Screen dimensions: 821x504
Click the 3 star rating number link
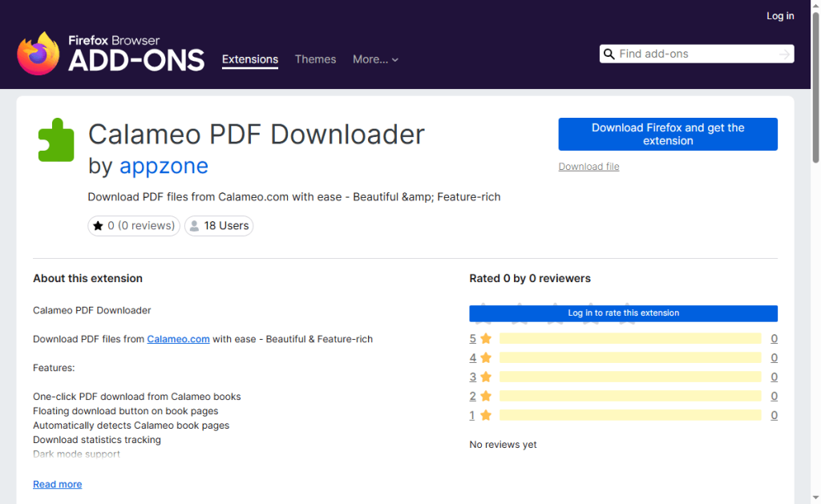(473, 377)
